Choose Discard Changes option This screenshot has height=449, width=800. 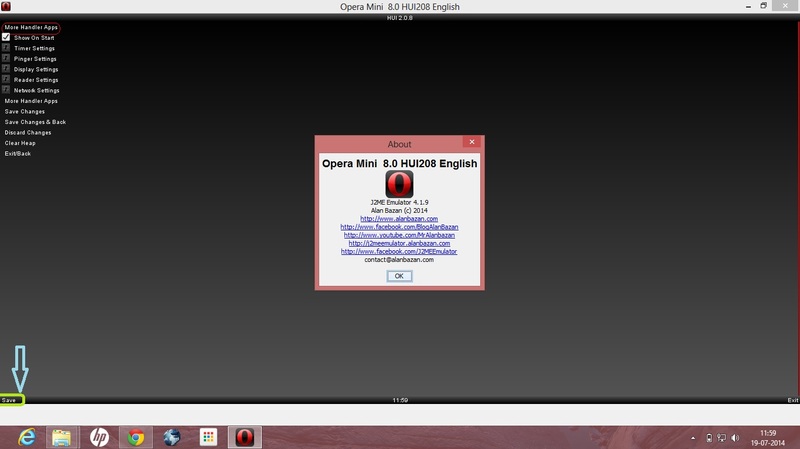coord(28,133)
